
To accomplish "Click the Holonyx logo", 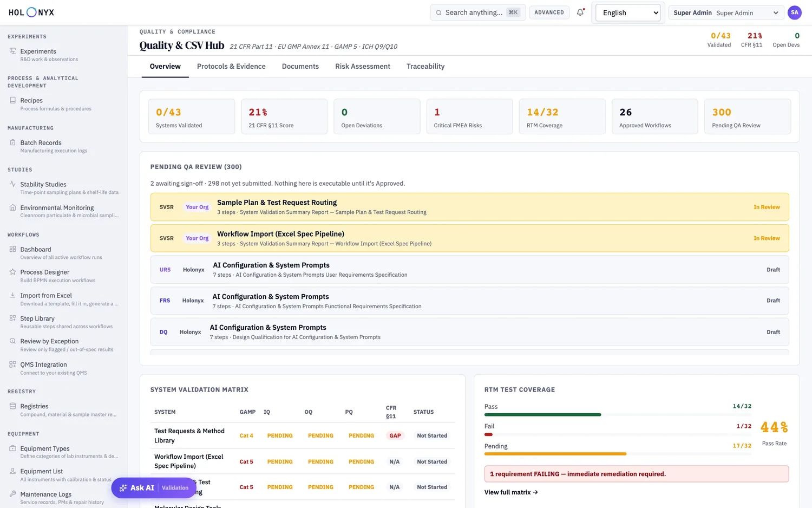I will pyautogui.click(x=31, y=12).
